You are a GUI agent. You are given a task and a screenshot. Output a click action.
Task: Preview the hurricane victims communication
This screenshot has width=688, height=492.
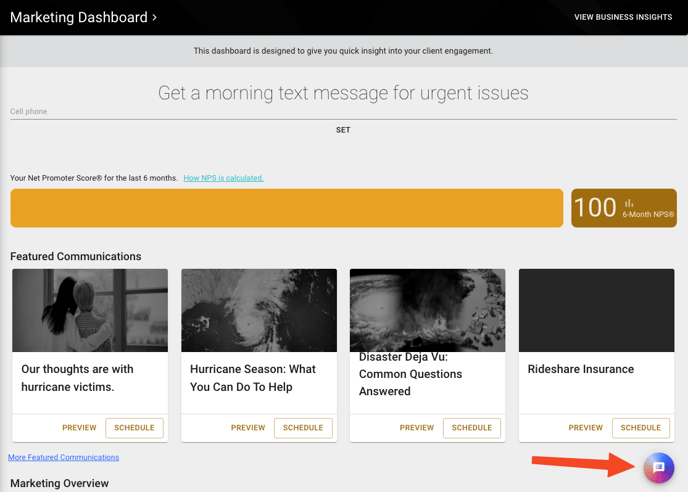click(79, 427)
